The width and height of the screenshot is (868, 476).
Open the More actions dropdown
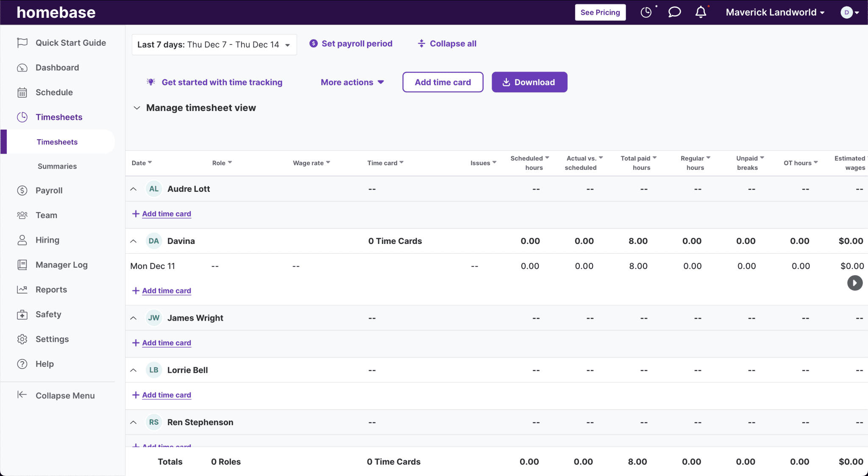pos(352,82)
